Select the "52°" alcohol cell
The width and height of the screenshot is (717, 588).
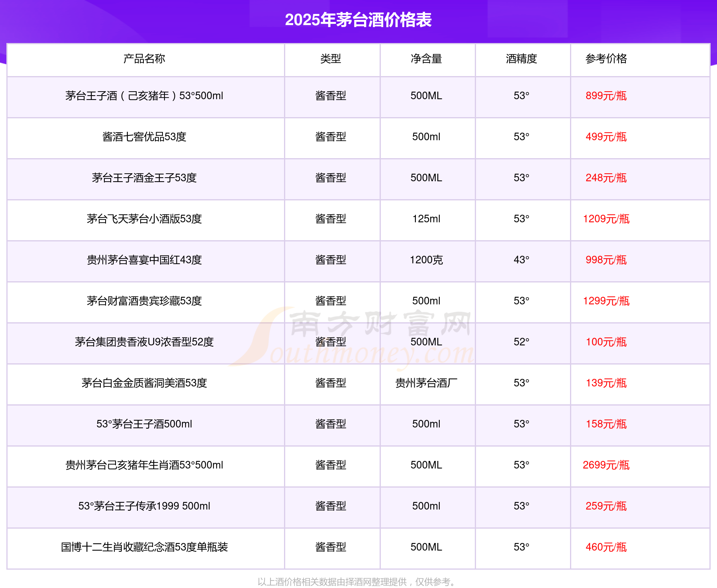(521, 342)
